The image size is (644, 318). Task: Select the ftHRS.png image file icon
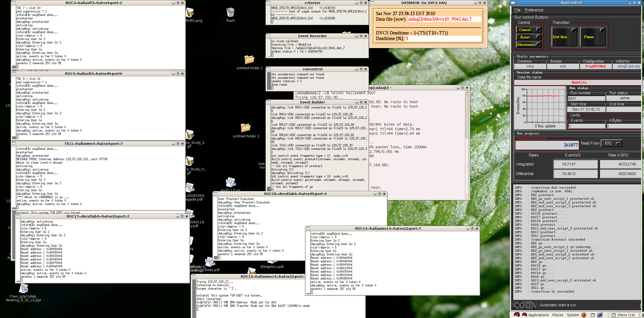190,13
